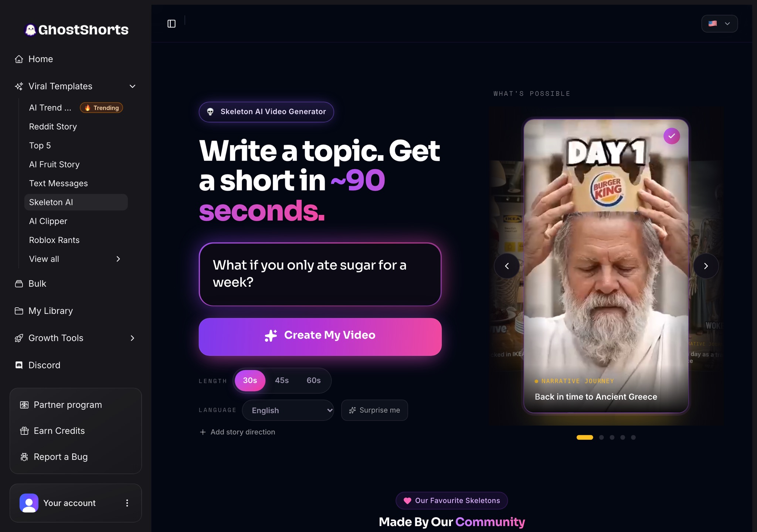
Task: Select the first yellow carousel indicator
Action: click(585, 437)
